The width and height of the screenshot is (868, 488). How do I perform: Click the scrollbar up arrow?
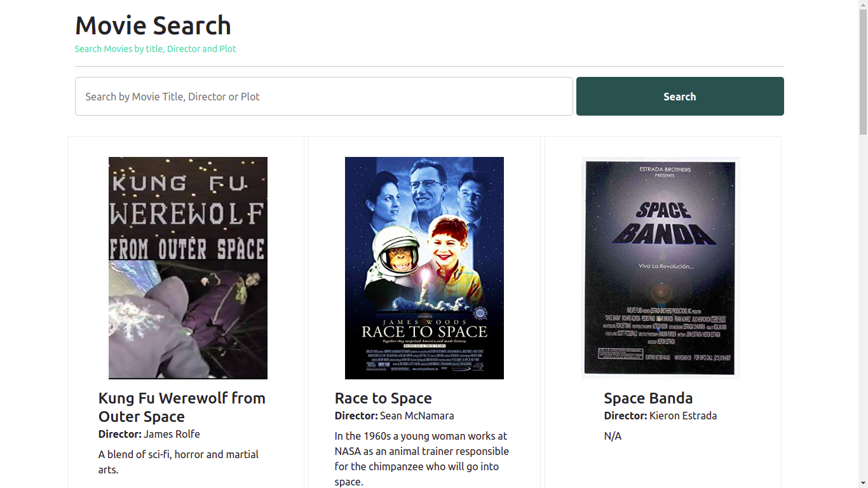point(863,5)
